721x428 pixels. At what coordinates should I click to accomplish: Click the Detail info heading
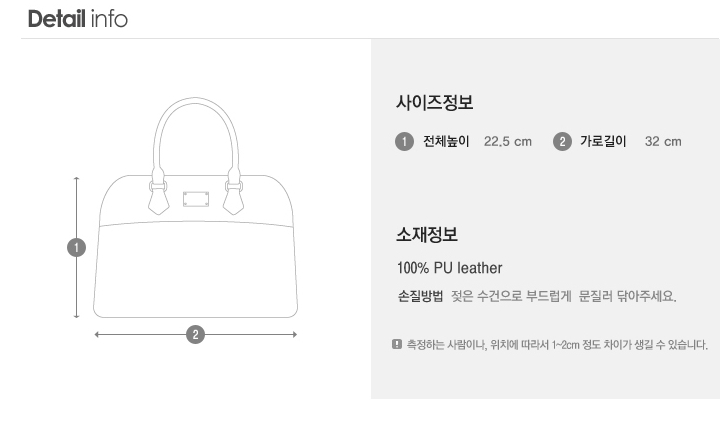78,19
